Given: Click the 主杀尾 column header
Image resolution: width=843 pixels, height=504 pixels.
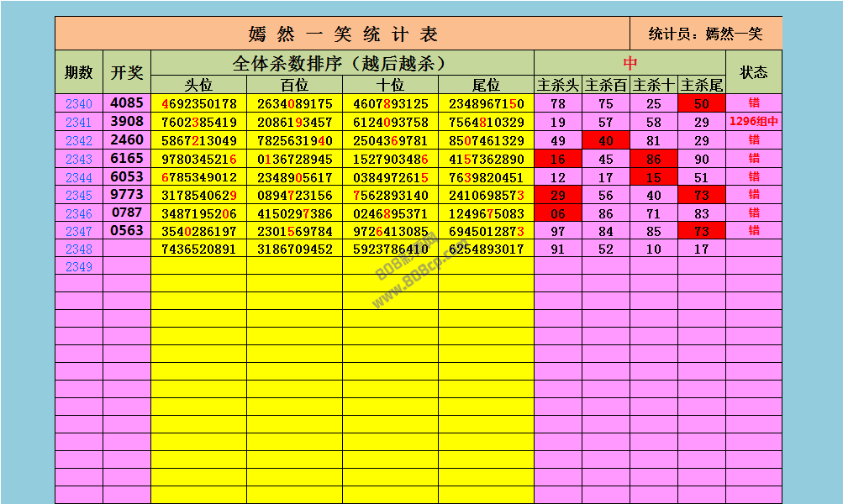Looking at the screenshot, I should [x=702, y=85].
